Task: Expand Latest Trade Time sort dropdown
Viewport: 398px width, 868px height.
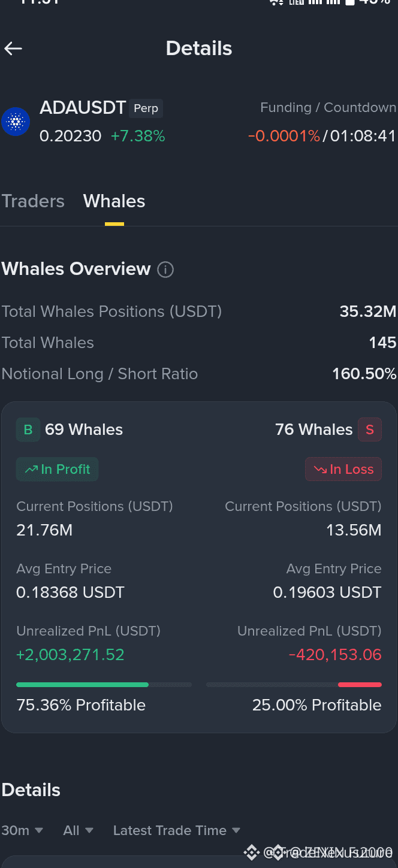Action: 177,830
